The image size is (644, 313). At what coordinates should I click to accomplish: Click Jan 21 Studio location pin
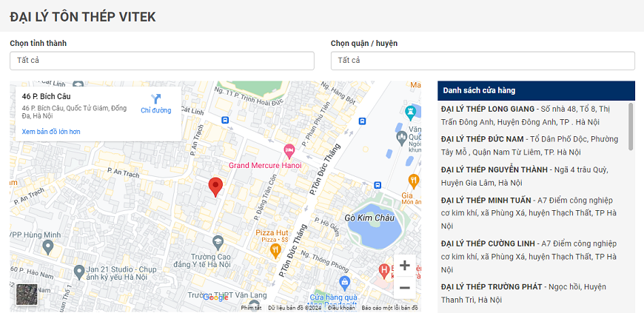point(79,272)
